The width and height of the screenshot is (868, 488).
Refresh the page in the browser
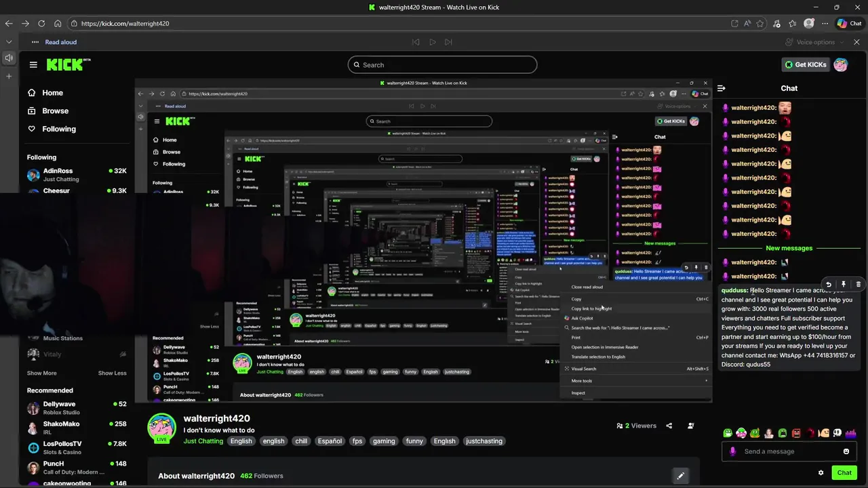(x=41, y=23)
